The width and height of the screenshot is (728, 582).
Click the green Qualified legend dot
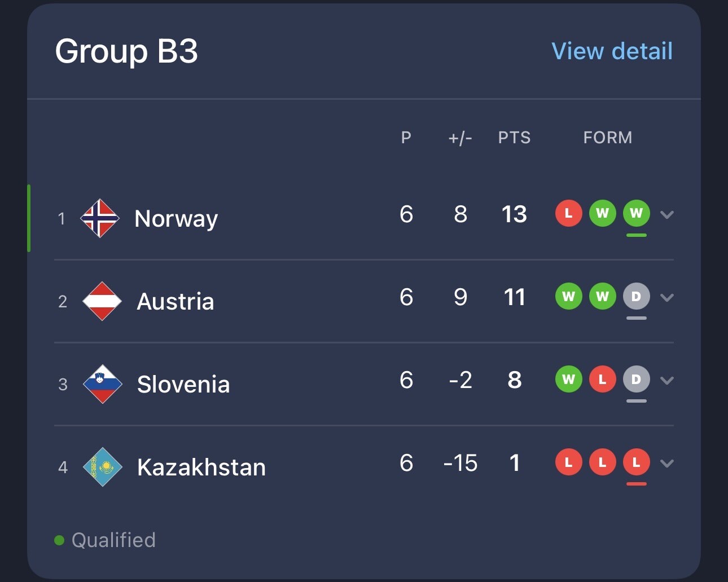click(59, 540)
